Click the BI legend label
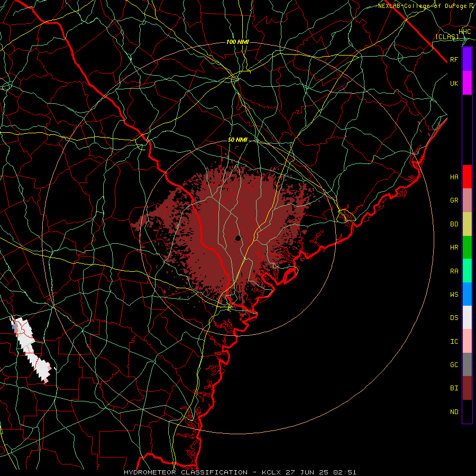This screenshot has width=476, height=476. click(454, 388)
